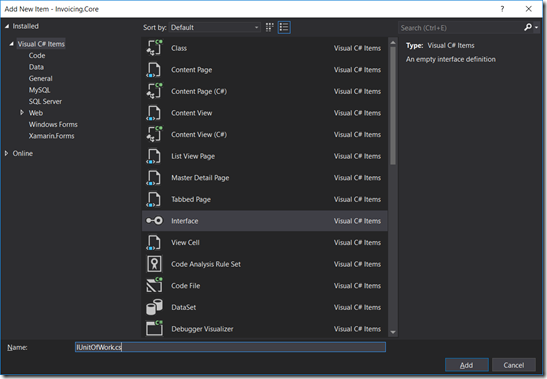Expand the Web tree node

(x=22, y=112)
